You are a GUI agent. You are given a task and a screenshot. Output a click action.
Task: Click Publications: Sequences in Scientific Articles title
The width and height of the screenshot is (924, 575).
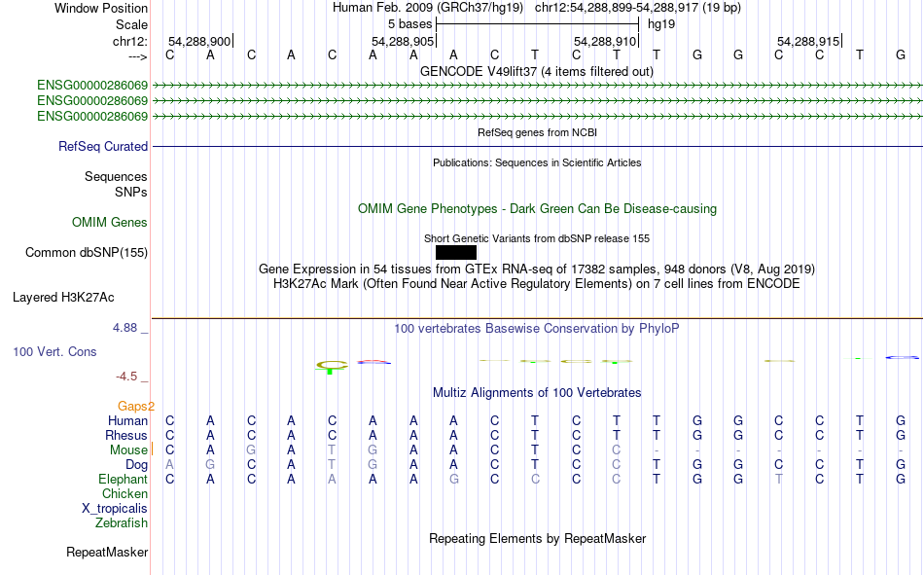(x=537, y=162)
